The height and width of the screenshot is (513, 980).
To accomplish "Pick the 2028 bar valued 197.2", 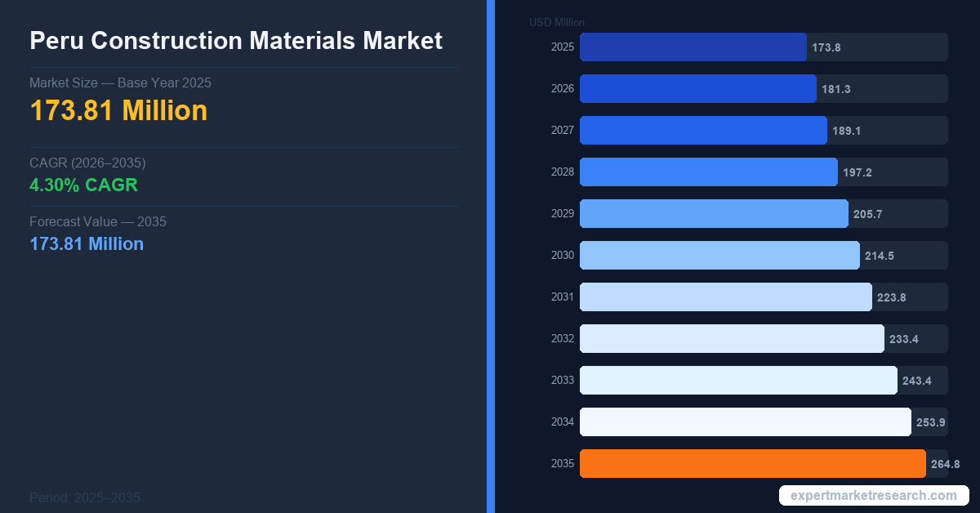I will coord(708,172).
